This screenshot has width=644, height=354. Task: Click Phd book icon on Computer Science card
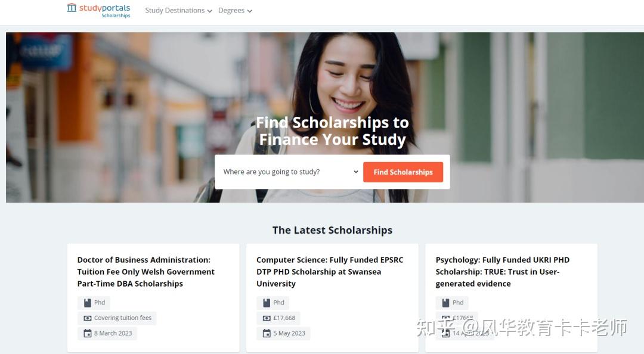[x=267, y=303]
